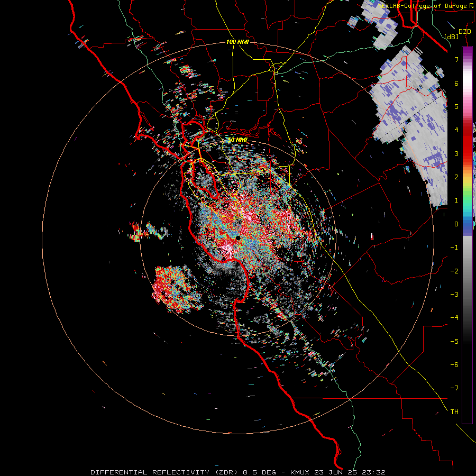Click the 100 NMI range ring label
Viewport: 476px width, 476px height.
click(237, 42)
